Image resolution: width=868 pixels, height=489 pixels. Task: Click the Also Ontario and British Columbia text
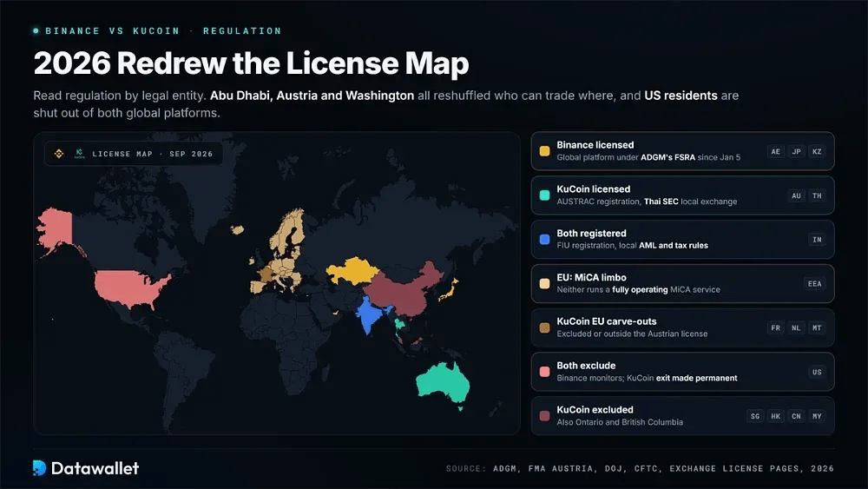pyautogui.click(x=620, y=422)
